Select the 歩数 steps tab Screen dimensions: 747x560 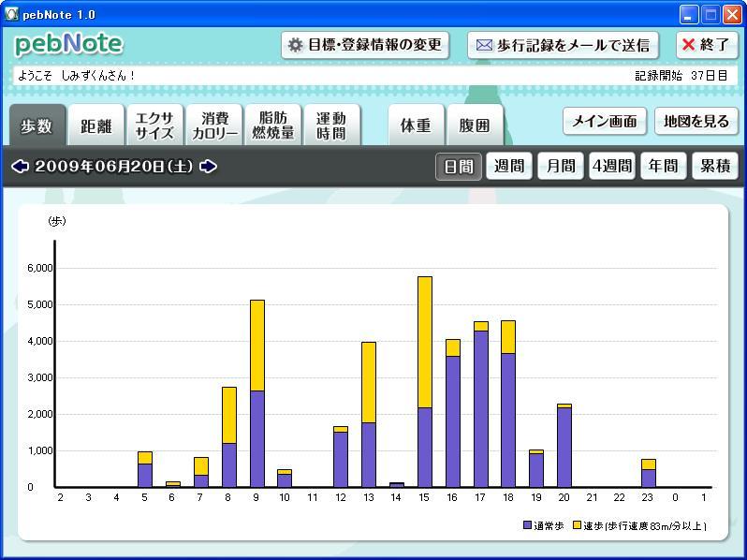(37, 125)
